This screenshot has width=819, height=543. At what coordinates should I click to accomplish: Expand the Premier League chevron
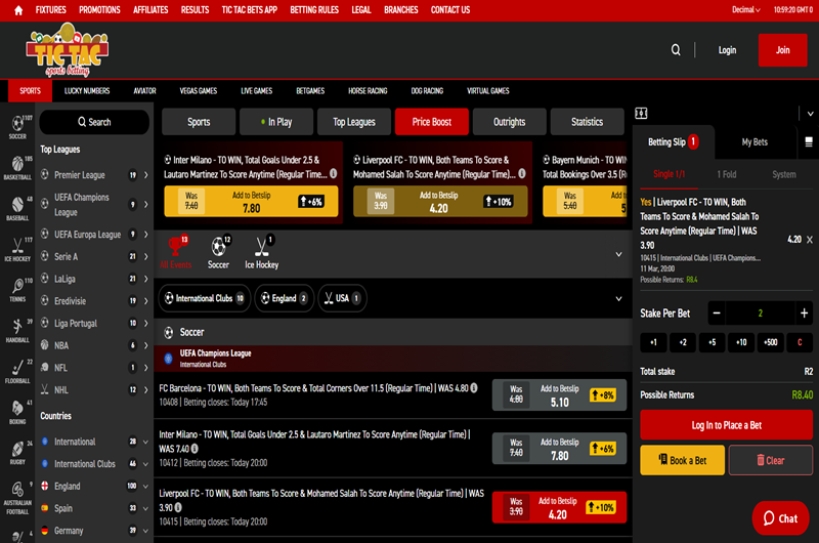(x=146, y=175)
